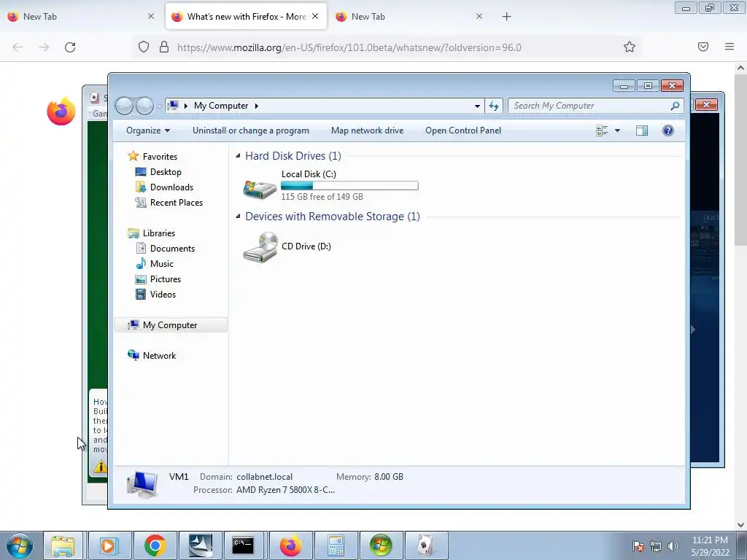Screen dimensions: 747x560
Task: Select Desktop under Favorites
Action: 166,172
